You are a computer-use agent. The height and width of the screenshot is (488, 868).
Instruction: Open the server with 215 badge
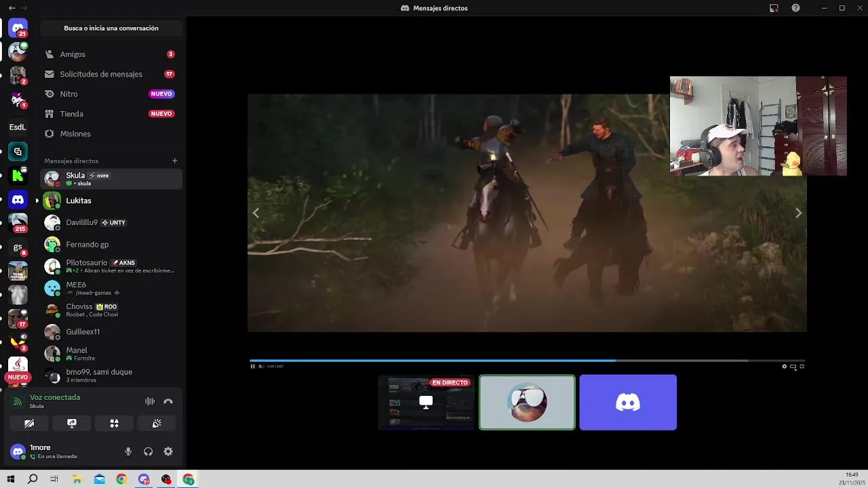pos(18,223)
